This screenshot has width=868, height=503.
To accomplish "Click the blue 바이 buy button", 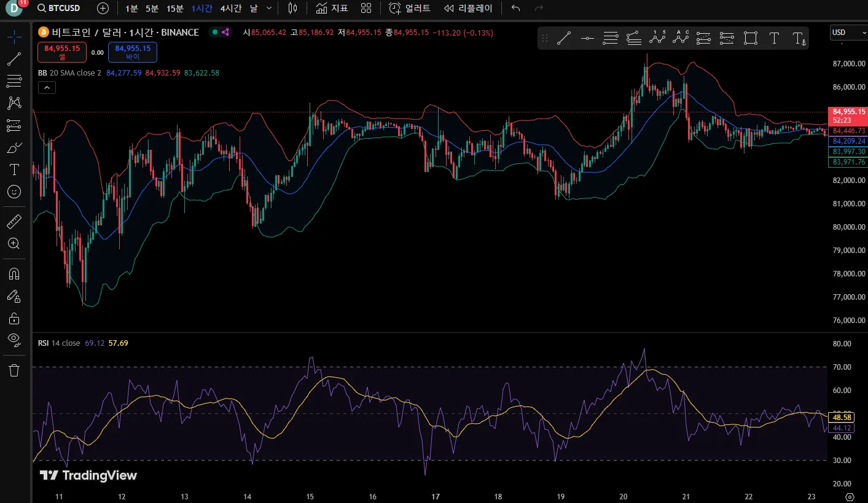I will point(132,52).
